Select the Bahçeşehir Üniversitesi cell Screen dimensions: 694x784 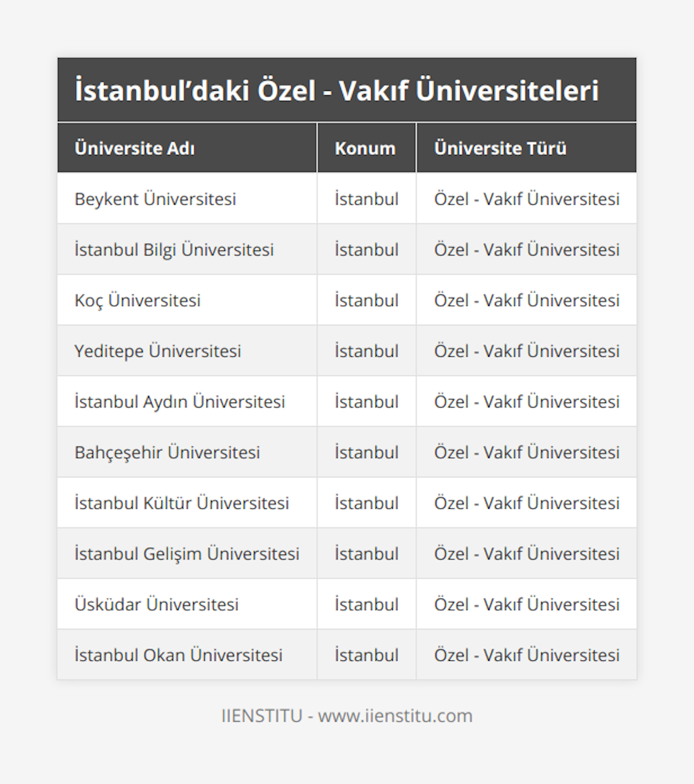click(x=167, y=452)
